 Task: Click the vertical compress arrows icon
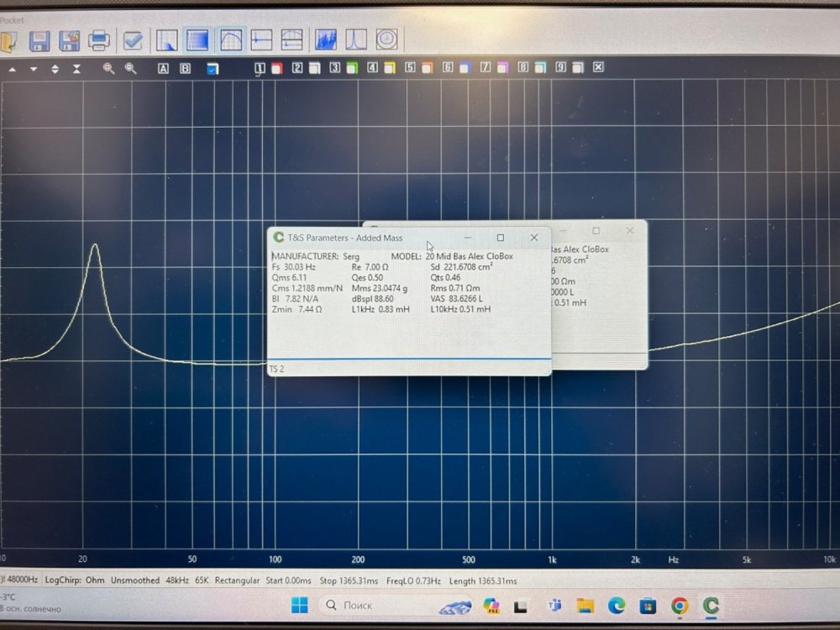pyautogui.click(x=77, y=68)
